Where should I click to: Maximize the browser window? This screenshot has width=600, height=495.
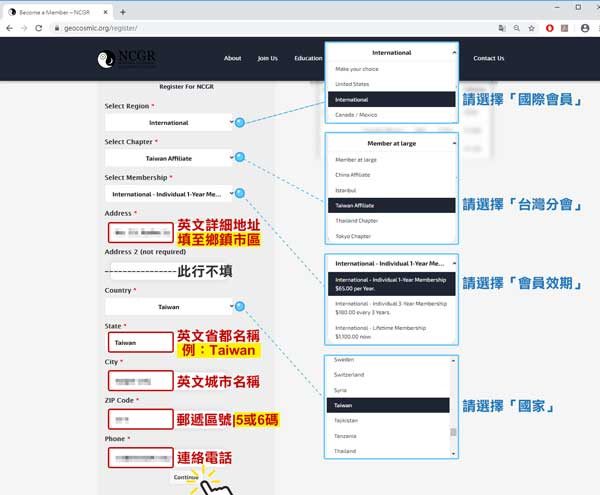[x=578, y=7]
